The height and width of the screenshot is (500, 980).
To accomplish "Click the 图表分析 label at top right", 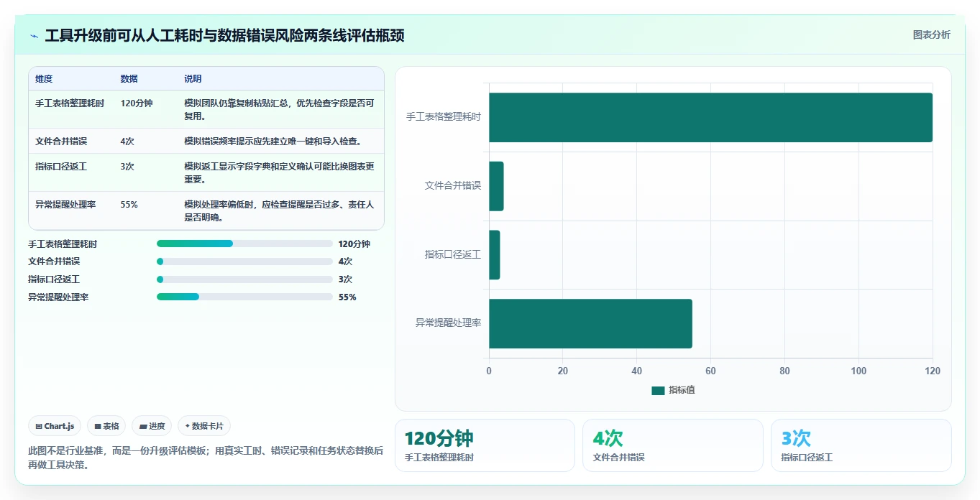I will (931, 34).
